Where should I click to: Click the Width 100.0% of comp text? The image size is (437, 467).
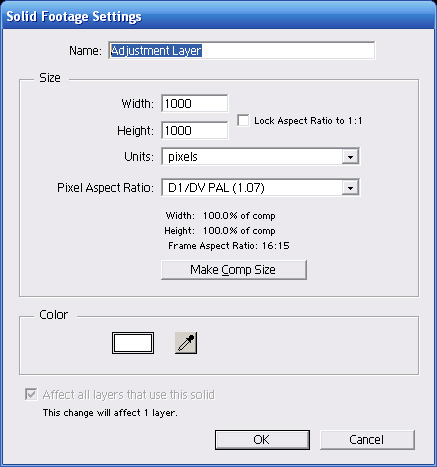220,216
